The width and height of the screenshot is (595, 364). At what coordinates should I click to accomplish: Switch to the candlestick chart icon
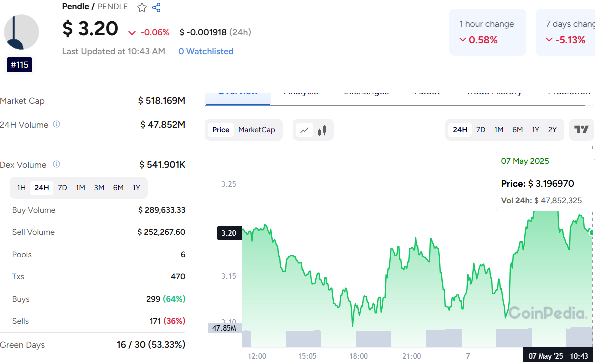[x=322, y=130]
